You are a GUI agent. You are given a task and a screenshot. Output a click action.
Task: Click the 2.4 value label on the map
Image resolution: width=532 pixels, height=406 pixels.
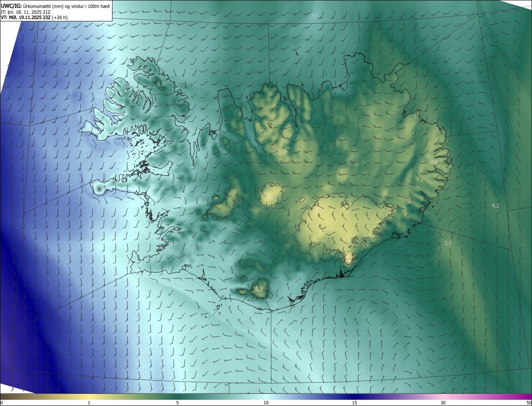pyautogui.click(x=282, y=152)
